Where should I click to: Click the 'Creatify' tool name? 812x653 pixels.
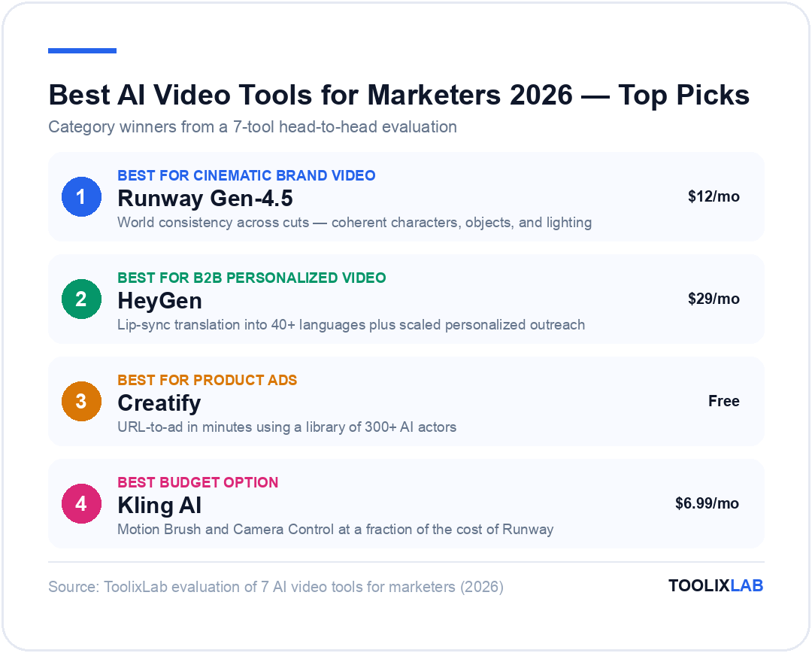coord(159,403)
